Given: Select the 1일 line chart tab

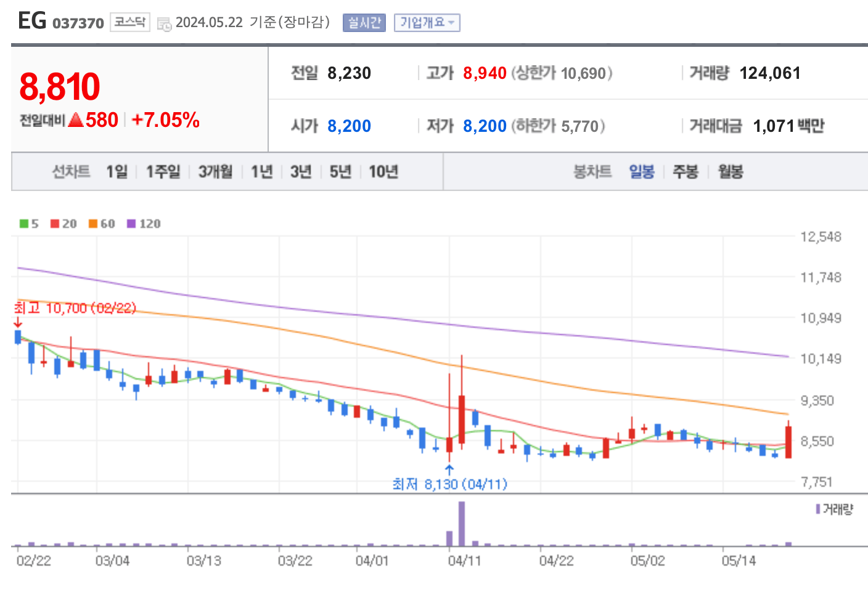Looking at the screenshot, I should tap(117, 171).
